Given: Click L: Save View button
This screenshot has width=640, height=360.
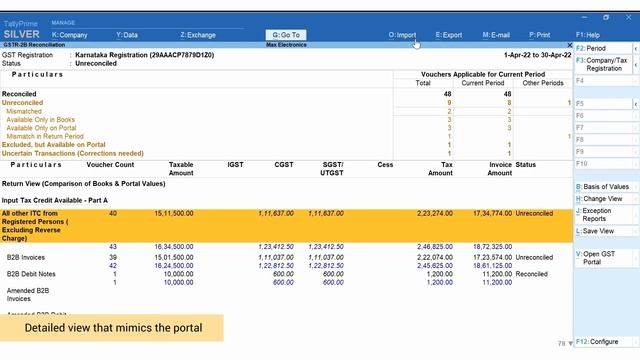Looking at the screenshot, I should click(603, 231).
